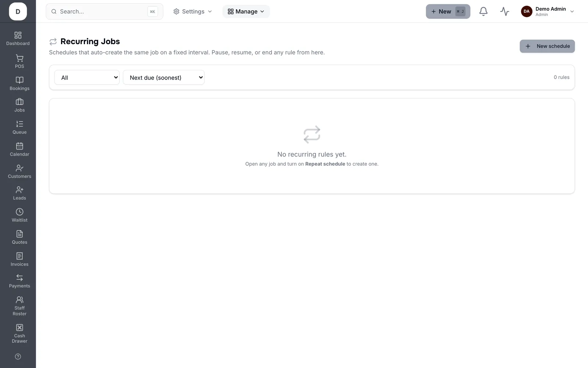Click the Recurring Jobs heading
Screen dimensions: 588x368
[x=90, y=41]
